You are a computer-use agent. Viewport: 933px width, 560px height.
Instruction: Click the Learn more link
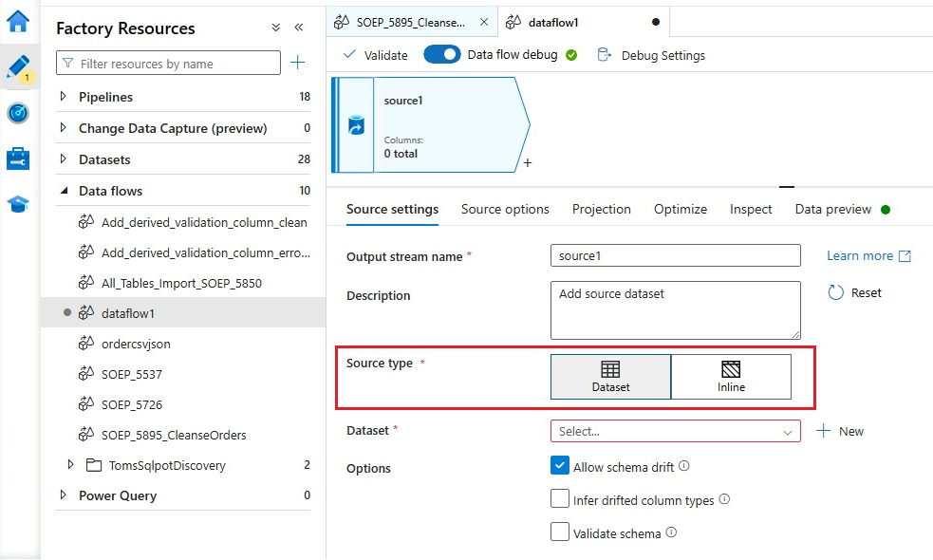tap(861, 255)
